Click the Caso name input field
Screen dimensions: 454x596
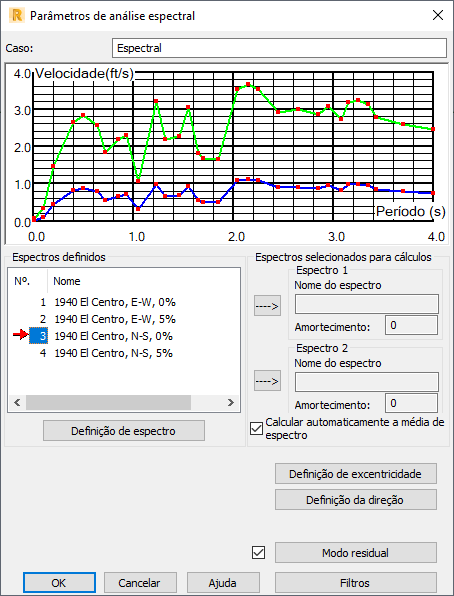(x=279, y=48)
